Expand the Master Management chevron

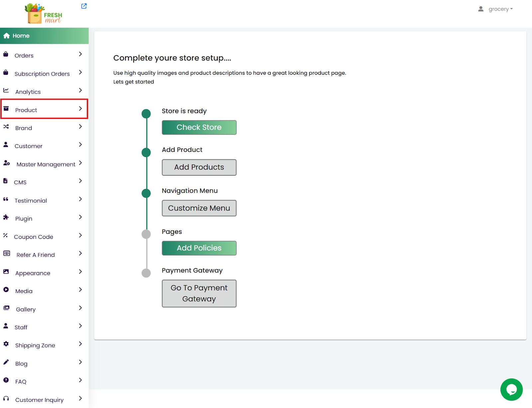click(x=80, y=163)
